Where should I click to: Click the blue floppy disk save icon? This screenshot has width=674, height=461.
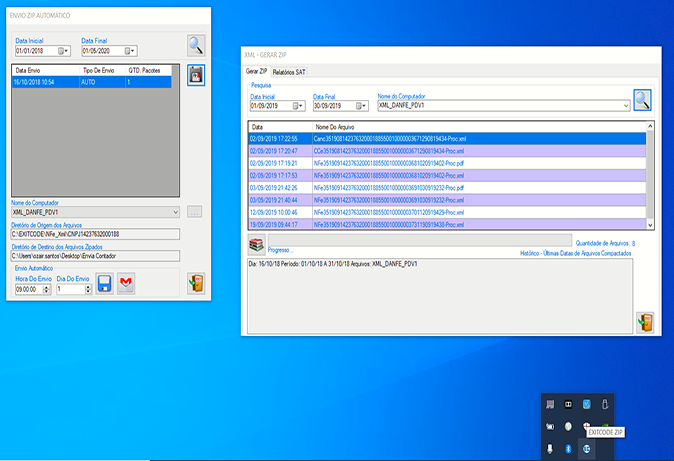[x=104, y=283]
